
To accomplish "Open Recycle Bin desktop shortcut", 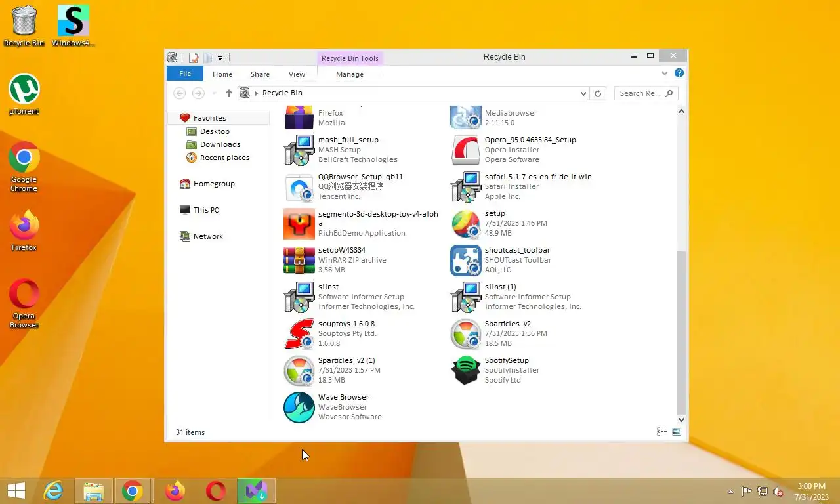I will tap(24, 26).
